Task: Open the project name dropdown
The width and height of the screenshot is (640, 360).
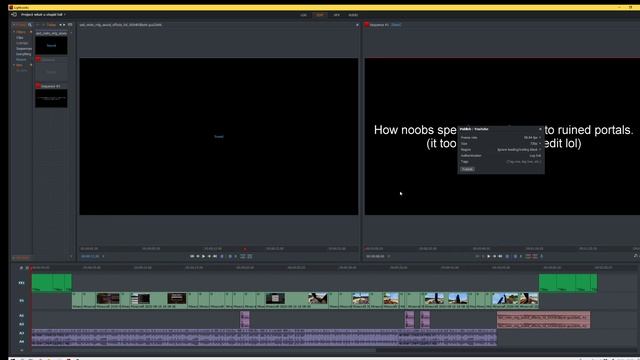Action: 43,15
